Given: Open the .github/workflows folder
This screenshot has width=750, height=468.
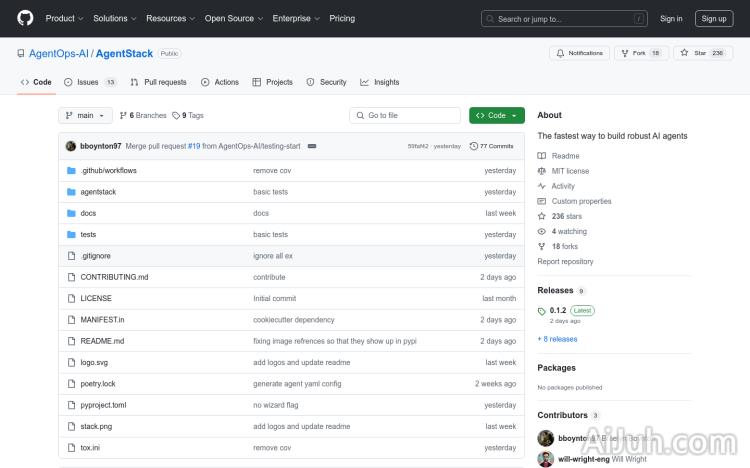Looking at the screenshot, I should click(x=109, y=170).
